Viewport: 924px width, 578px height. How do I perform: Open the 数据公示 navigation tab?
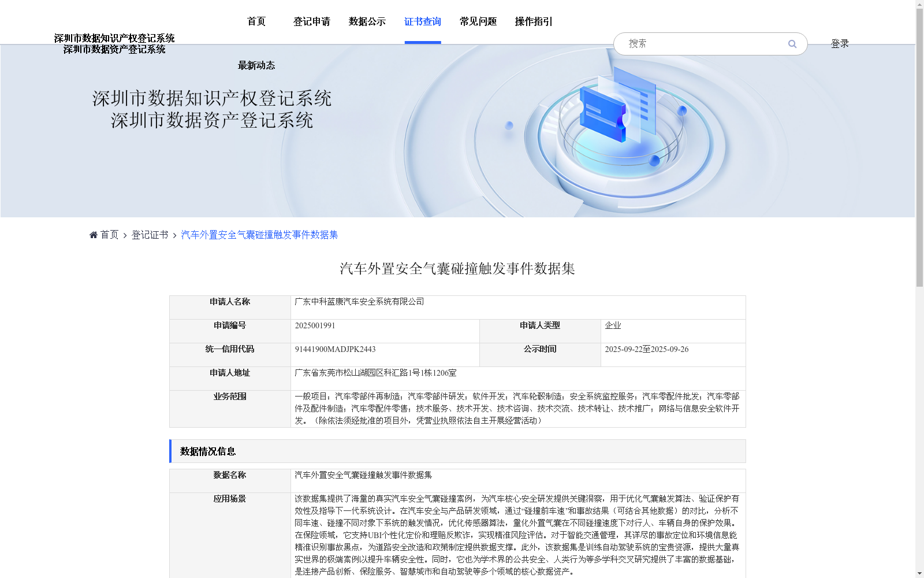367,21
